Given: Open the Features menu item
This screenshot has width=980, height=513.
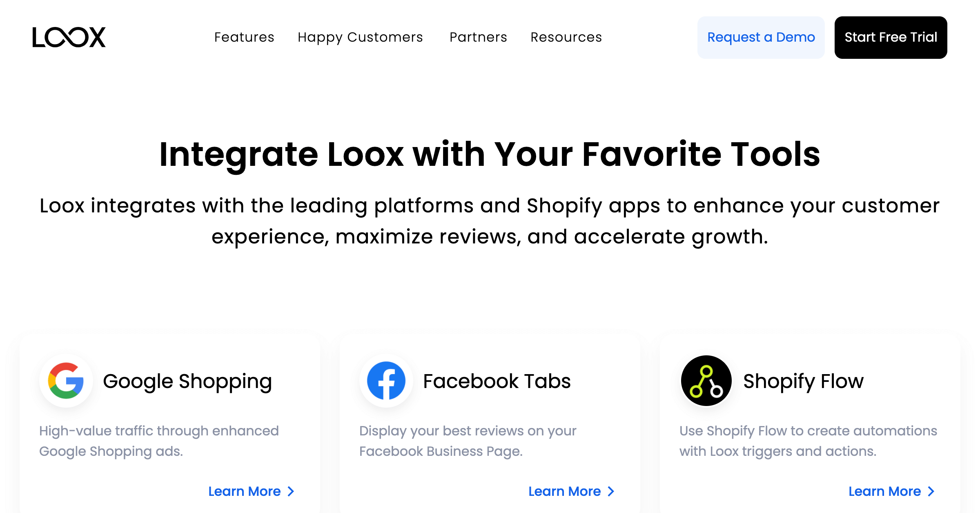Looking at the screenshot, I should point(244,37).
